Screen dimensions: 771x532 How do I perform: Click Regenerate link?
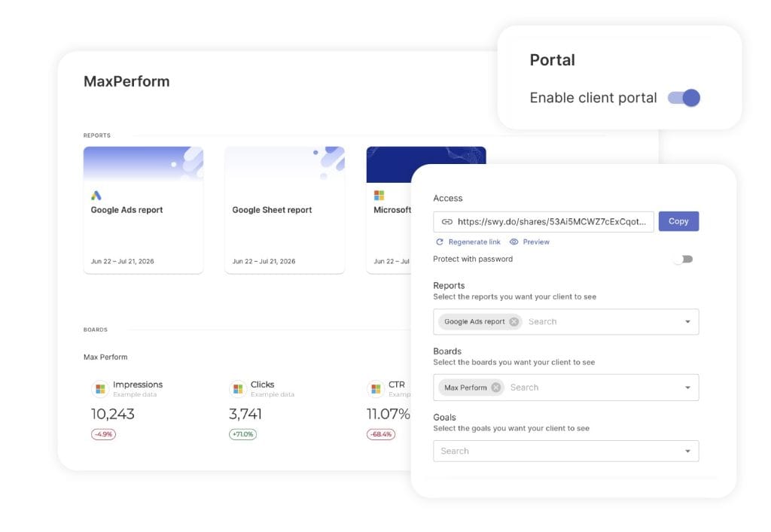click(474, 242)
